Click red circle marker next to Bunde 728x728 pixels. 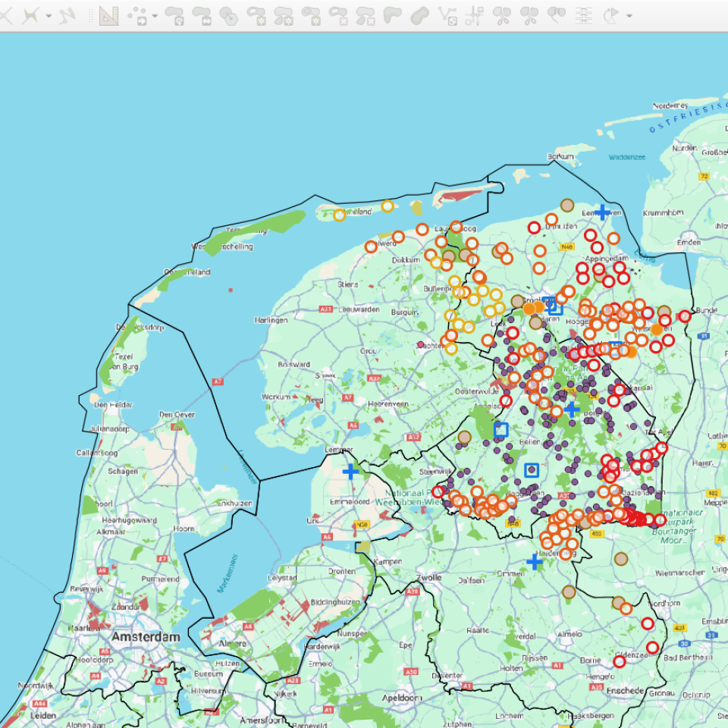pos(685,317)
